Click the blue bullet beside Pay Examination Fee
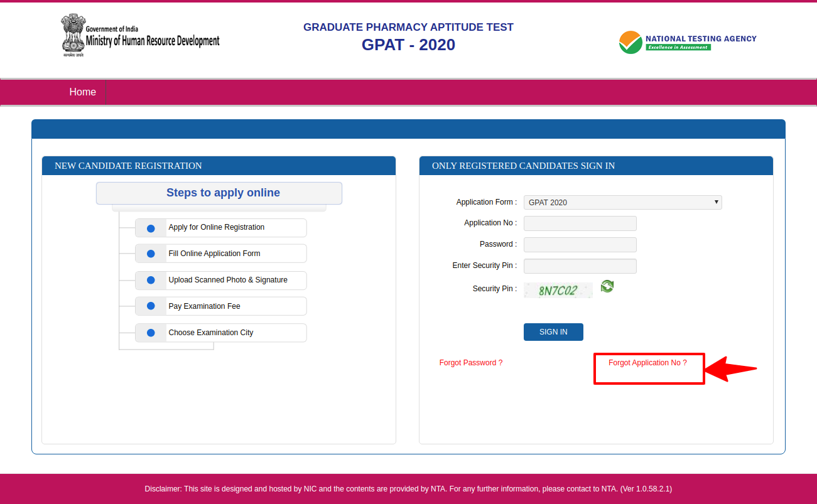Image resolution: width=817 pixels, height=504 pixels. pos(151,306)
